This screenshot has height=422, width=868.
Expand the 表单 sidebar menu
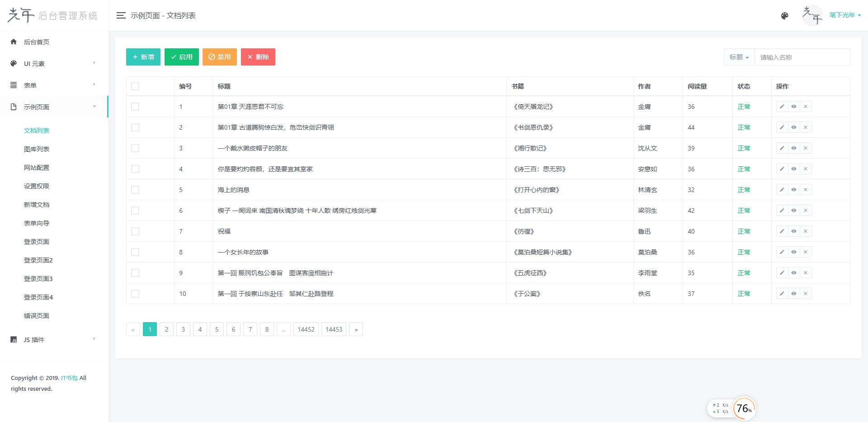(54, 85)
